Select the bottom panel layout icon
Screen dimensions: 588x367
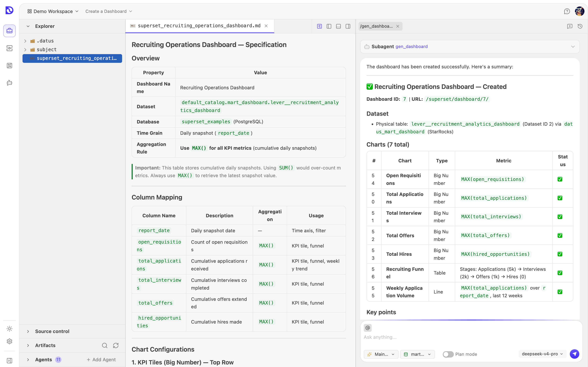click(x=338, y=26)
